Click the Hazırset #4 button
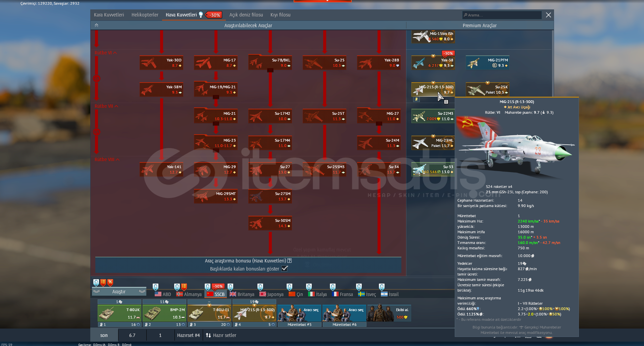Image resolution: width=644 pixels, height=346 pixels. pos(188,335)
